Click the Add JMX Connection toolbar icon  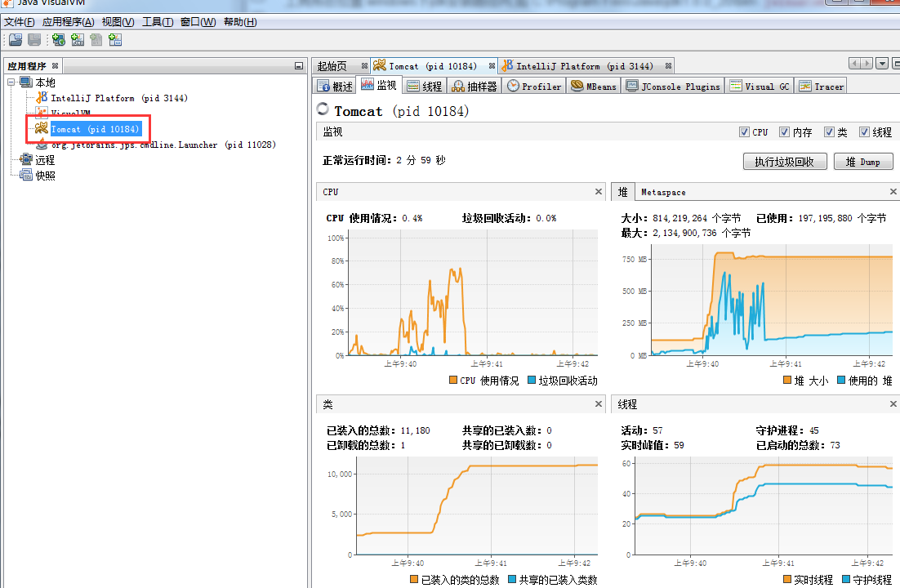(x=78, y=40)
